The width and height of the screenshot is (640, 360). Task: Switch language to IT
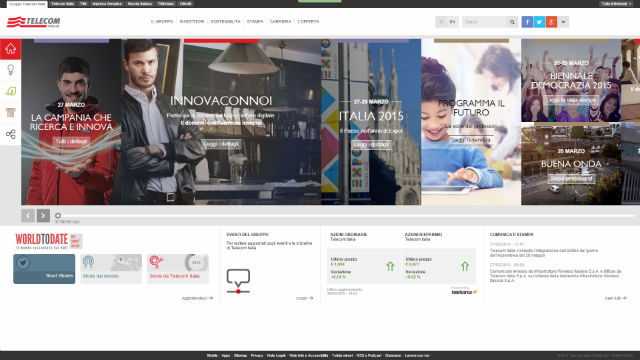click(441, 22)
